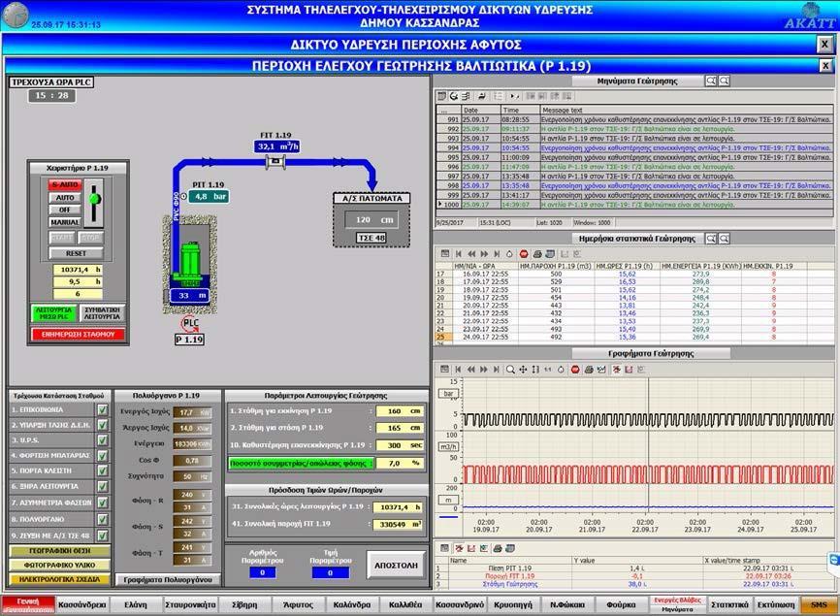Screen dimensions: 840x616
Task: Go to next record in trend chart toolbar
Action: (x=484, y=369)
